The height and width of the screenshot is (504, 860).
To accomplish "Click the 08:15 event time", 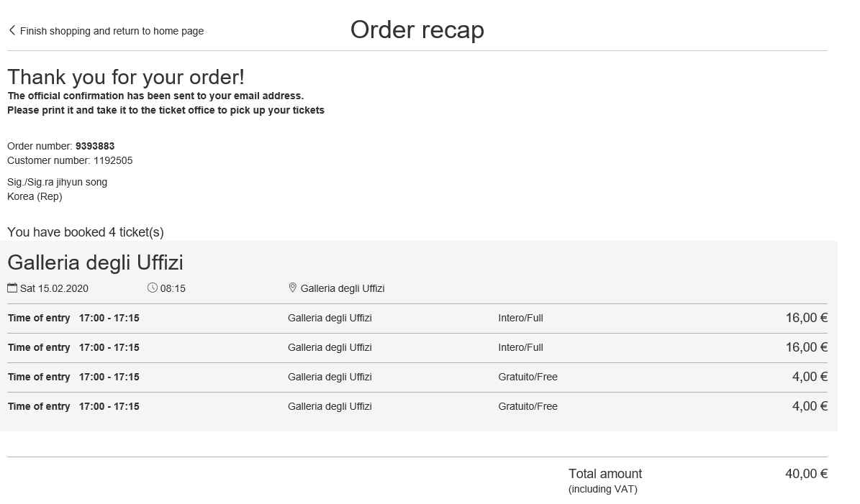I will click(173, 288).
